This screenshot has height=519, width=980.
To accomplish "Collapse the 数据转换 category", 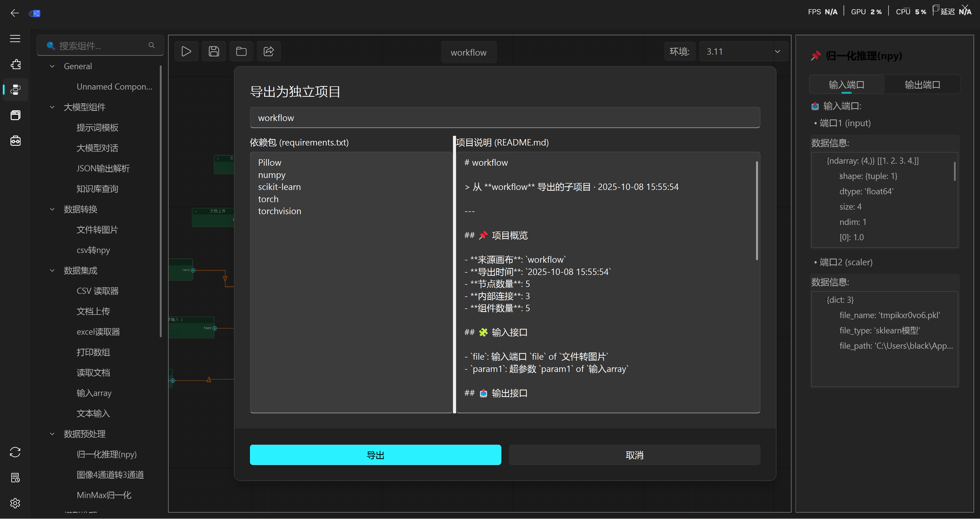I will pyautogui.click(x=52, y=209).
